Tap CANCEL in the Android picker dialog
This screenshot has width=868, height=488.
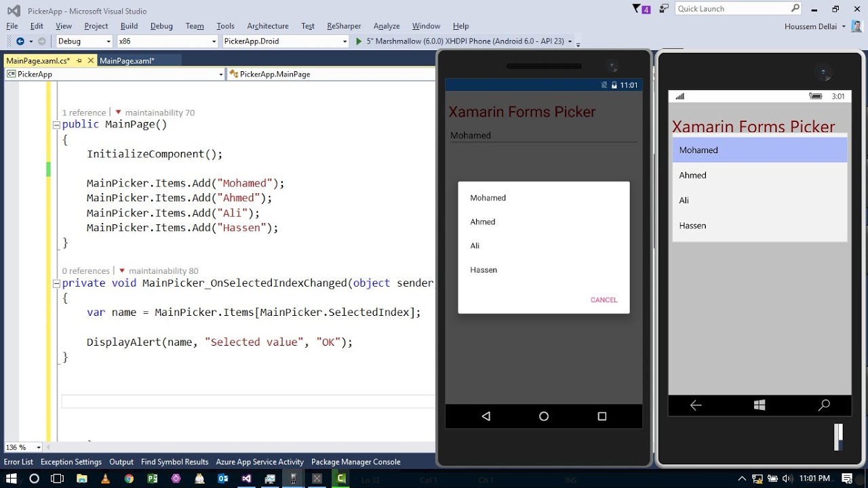pyautogui.click(x=604, y=300)
